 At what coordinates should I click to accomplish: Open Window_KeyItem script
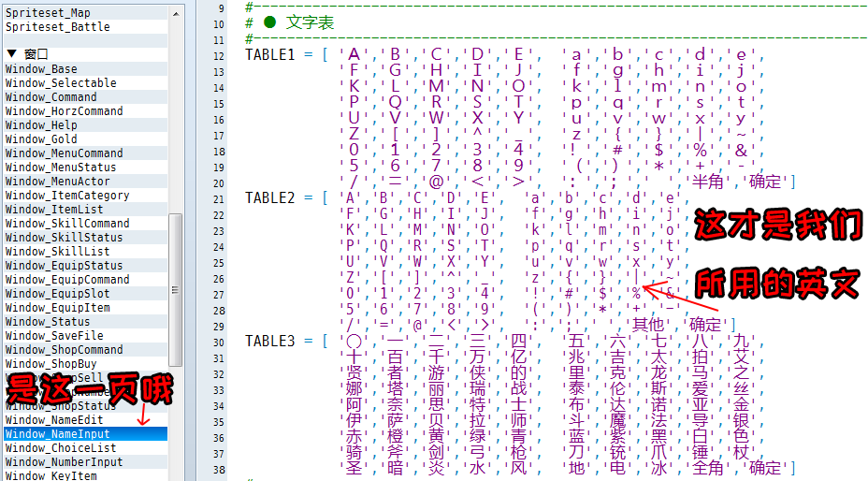pyautogui.click(x=85, y=474)
